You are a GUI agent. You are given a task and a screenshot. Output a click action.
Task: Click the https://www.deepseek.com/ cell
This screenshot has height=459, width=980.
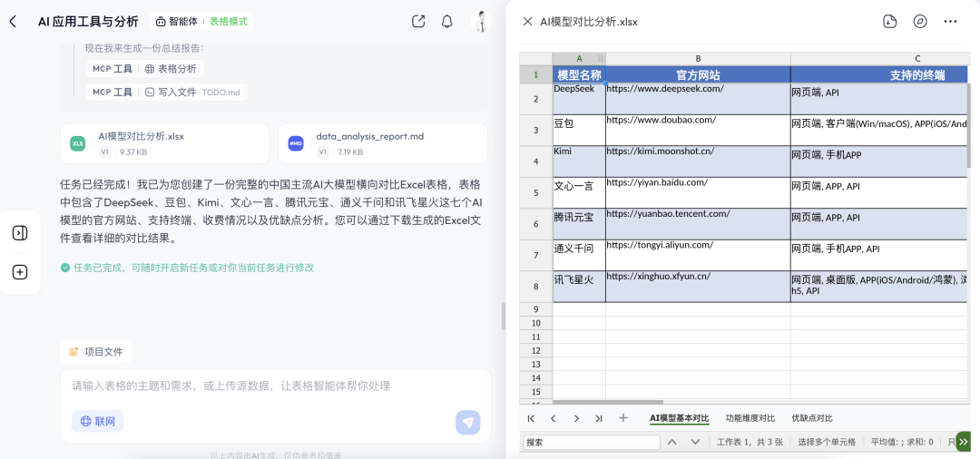coord(698,99)
